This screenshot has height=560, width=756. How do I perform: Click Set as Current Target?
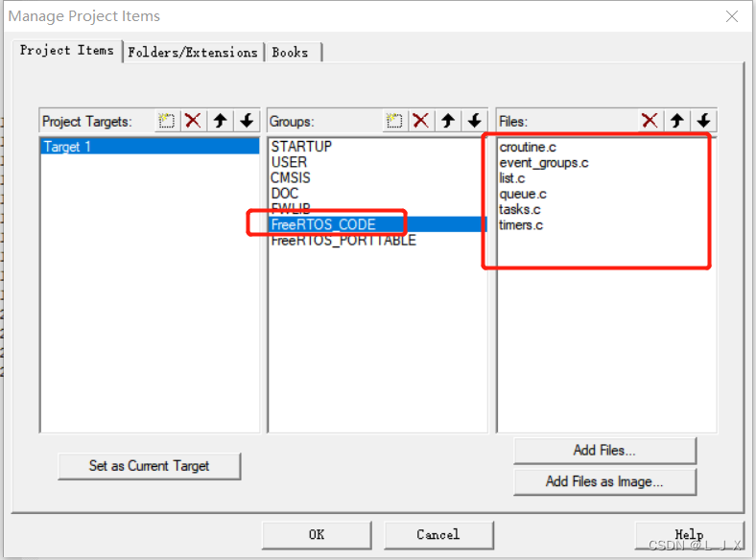pos(149,466)
